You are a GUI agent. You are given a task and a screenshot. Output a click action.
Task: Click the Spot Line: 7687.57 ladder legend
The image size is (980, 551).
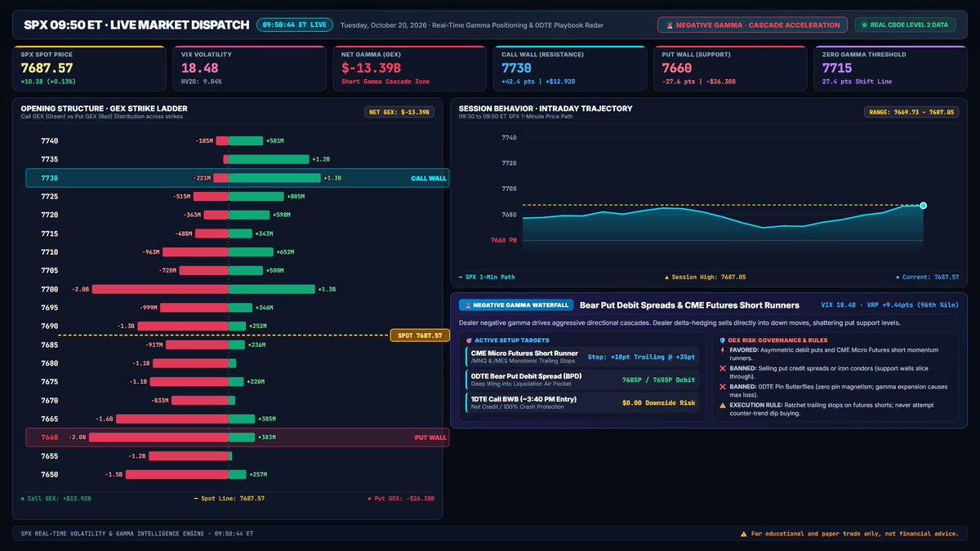coord(229,497)
